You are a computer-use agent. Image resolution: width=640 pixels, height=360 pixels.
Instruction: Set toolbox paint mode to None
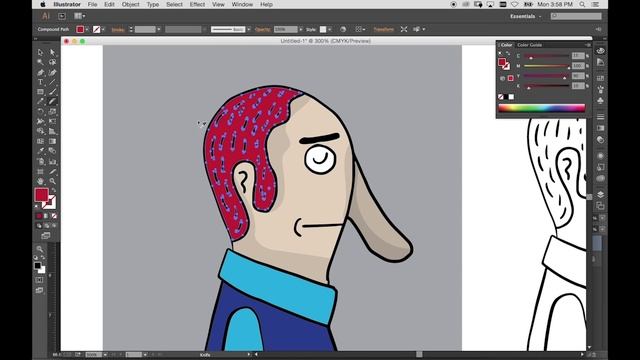pos(54,216)
